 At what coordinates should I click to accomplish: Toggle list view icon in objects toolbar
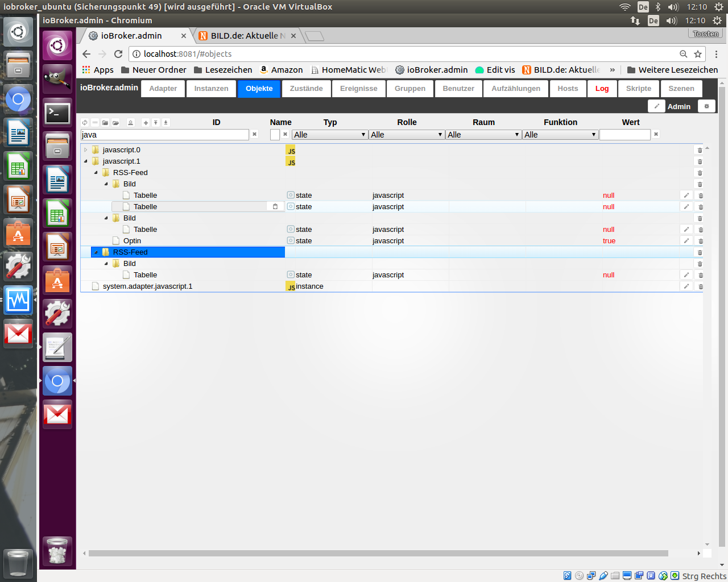[x=95, y=123]
